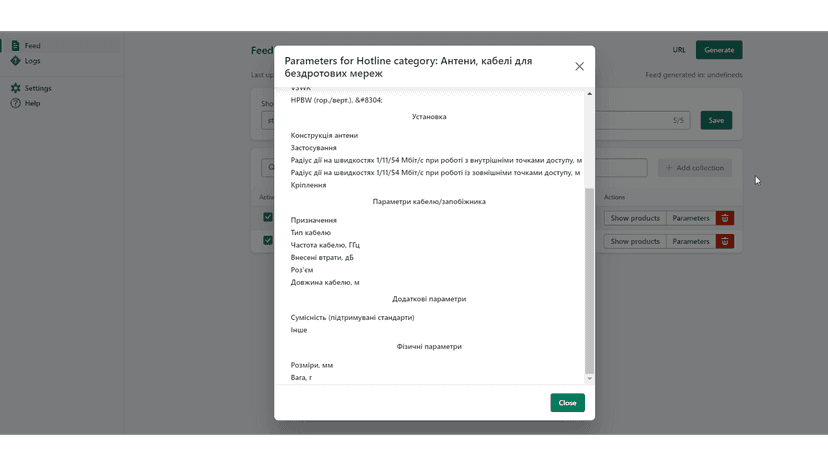This screenshot has height=466, width=828.
Task: Open Parameters for the second collection row
Action: (691, 241)
